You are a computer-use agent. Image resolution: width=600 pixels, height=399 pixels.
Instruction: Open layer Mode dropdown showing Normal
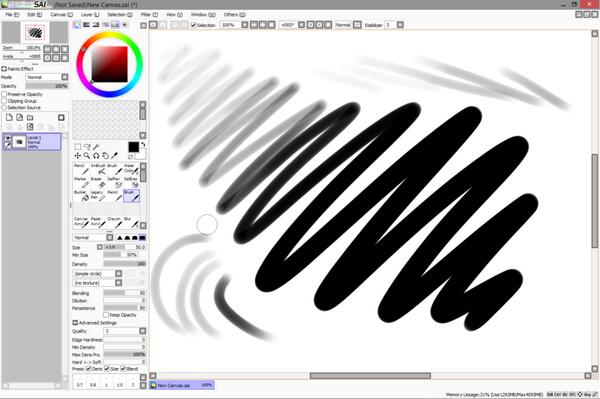pos(47,77)
